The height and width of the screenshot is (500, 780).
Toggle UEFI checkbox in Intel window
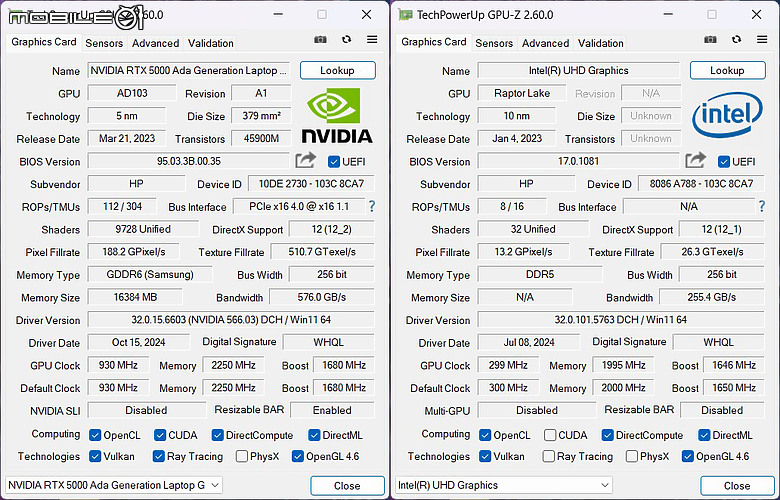pos(724,162)
